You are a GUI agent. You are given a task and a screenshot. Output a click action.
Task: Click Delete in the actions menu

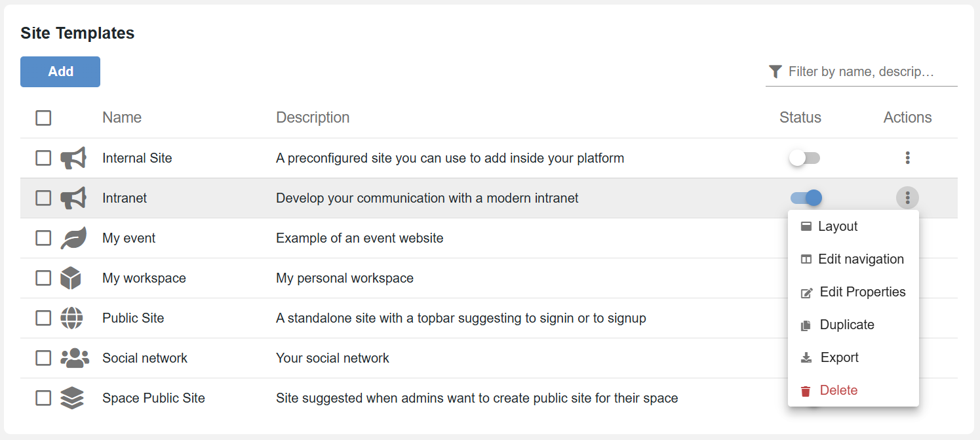coord(838,390)
